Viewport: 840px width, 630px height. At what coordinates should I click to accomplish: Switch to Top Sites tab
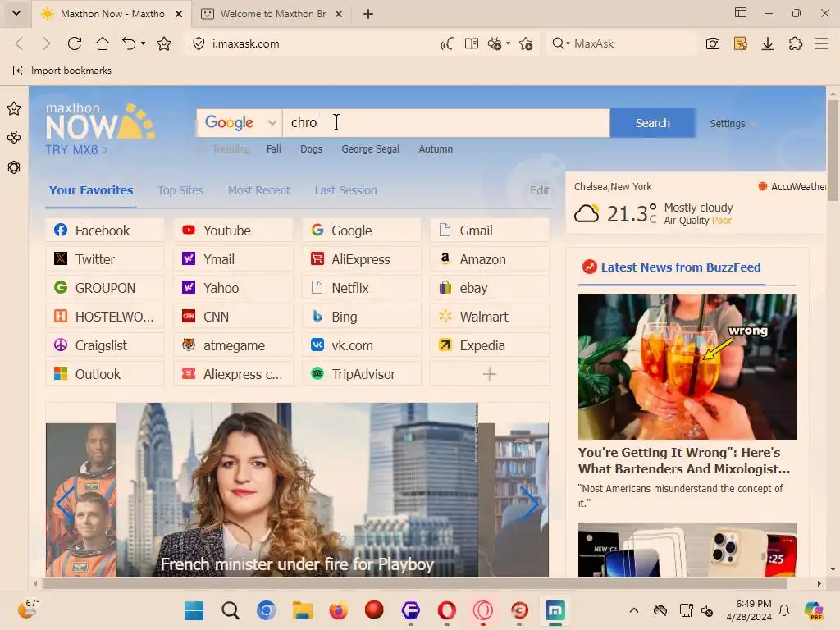pos(180,190)
